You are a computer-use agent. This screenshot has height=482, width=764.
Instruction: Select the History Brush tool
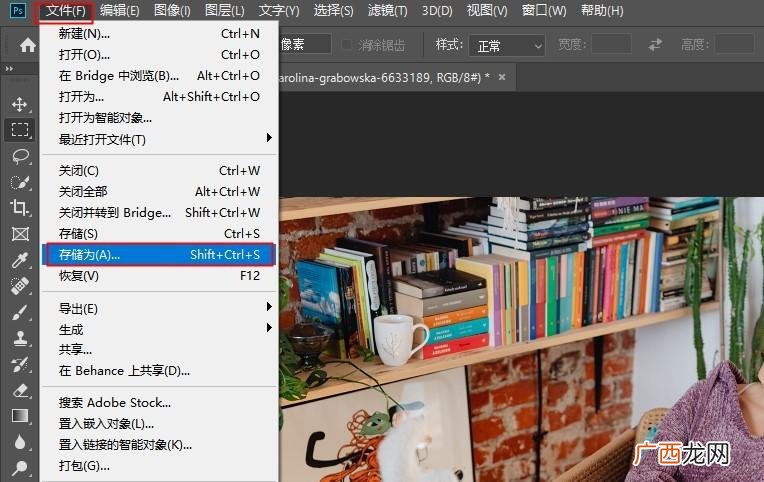20,365
